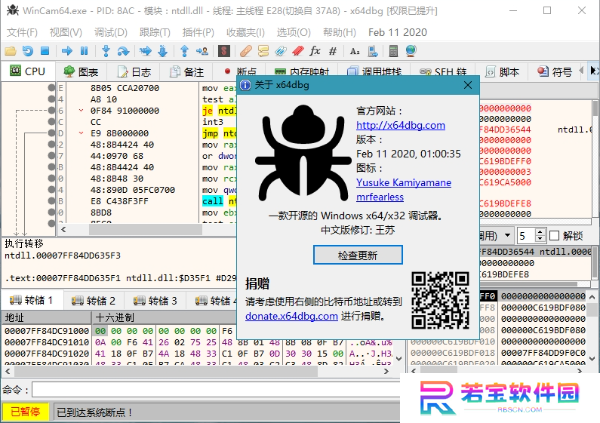
Task: Open the donate.x64dbg.com link
Action: pos(292,316)
